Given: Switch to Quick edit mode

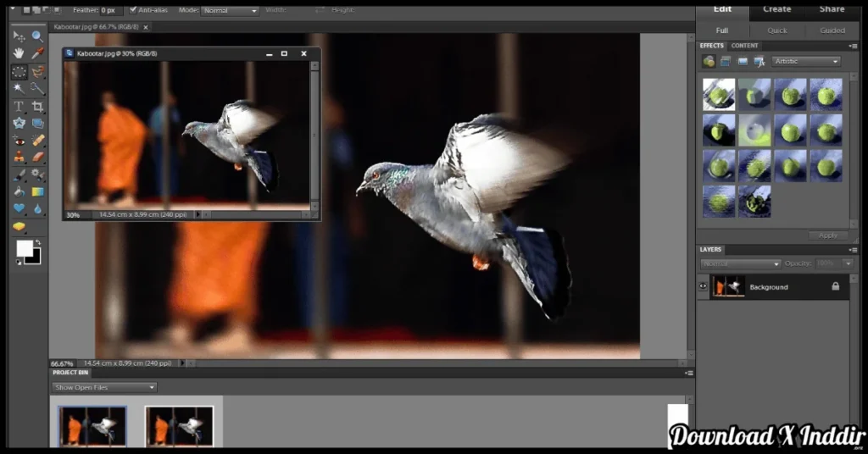Looking at the screenshot, I should [x=776, y=30].
